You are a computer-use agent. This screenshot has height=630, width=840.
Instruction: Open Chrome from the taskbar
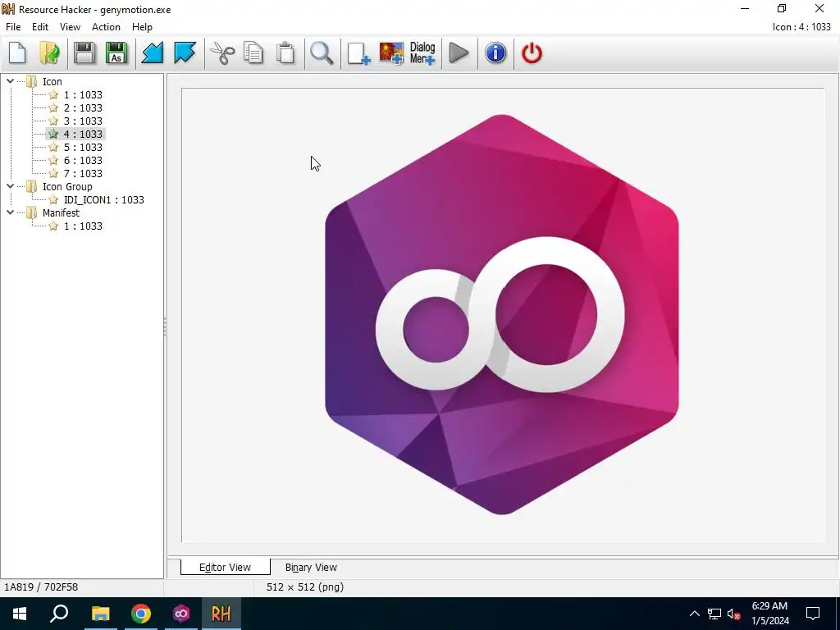[x=141, y=614]
